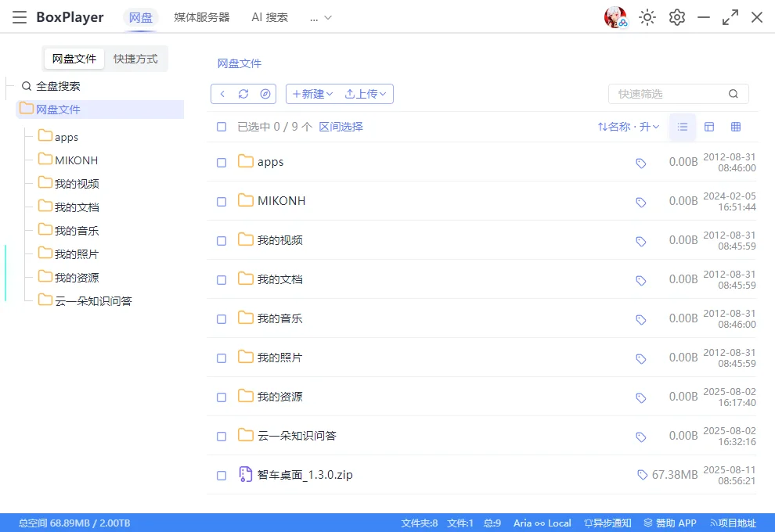775x532 pixels.
Task: Open the settings gear icon
Action: click(676, 17)
